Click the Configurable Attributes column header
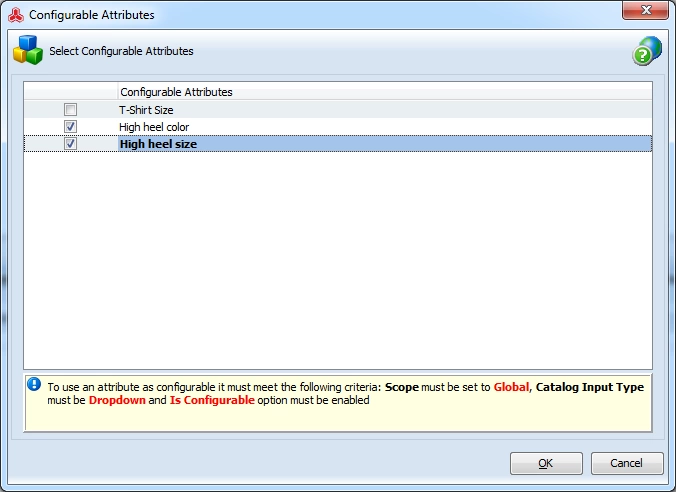Screen dimensions: 676x492 pos(385,92)
